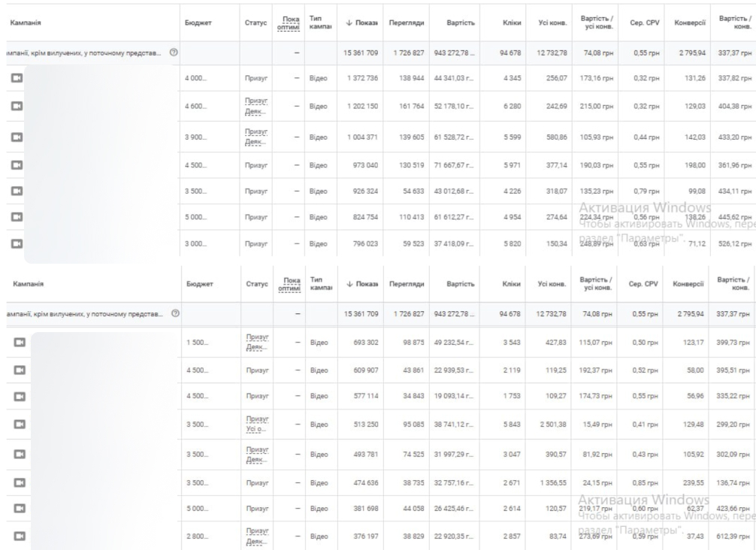Open the video campaign icon in the 376 197 row
Viewport: 756px width, 550px height.
pos(20,536)
